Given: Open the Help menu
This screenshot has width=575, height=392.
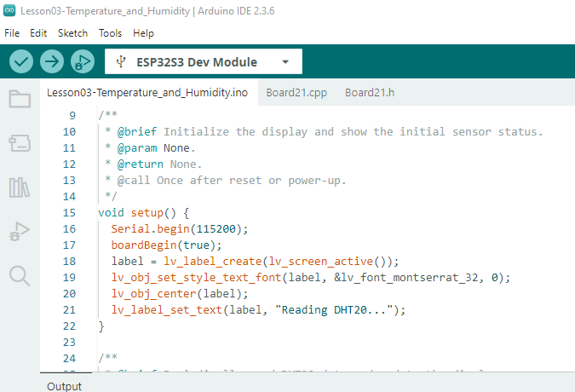Looking at the screenshot, I should click(143, 33).
